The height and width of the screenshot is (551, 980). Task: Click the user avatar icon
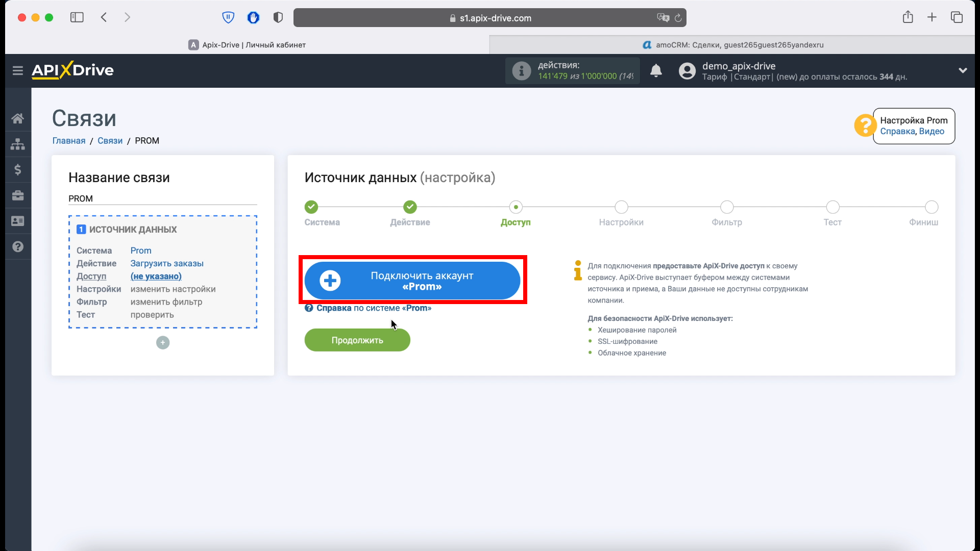(x=687, y=71)
